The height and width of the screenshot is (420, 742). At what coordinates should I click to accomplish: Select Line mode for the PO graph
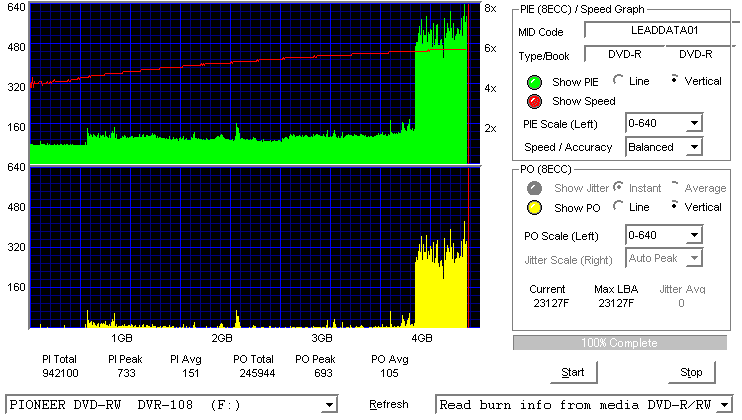click(x=618, y=206)
